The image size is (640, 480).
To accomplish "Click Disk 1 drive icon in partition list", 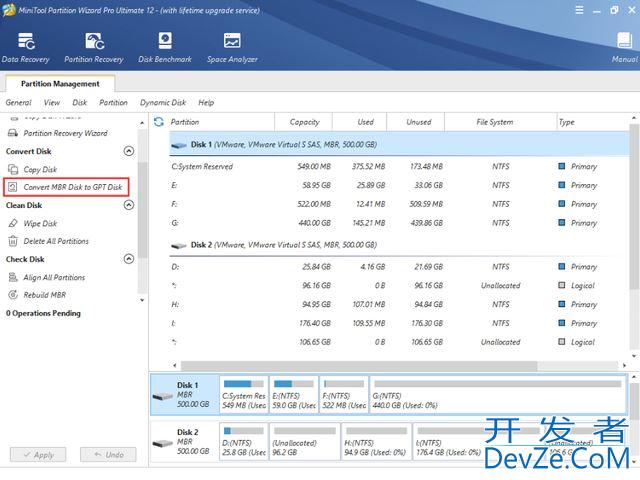I will [179, 145].
